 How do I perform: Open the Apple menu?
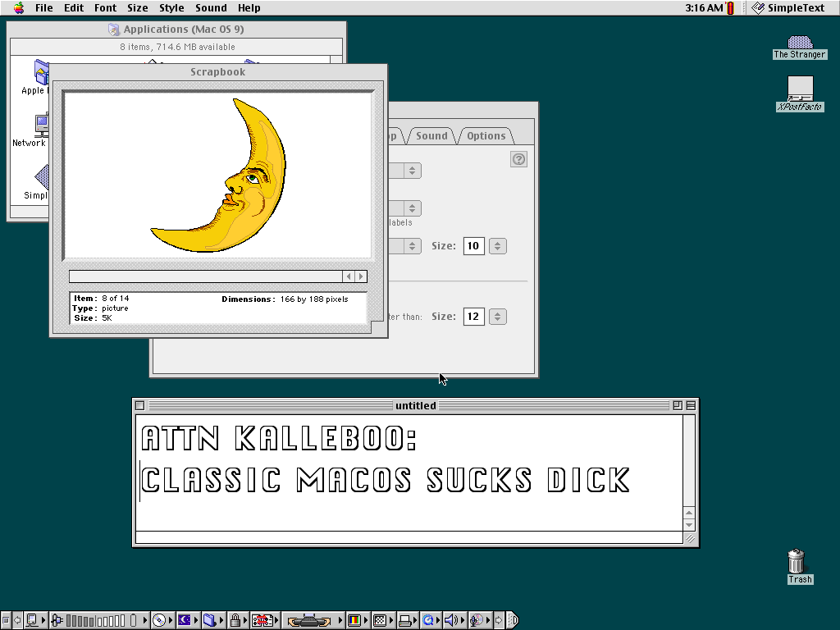19,8
